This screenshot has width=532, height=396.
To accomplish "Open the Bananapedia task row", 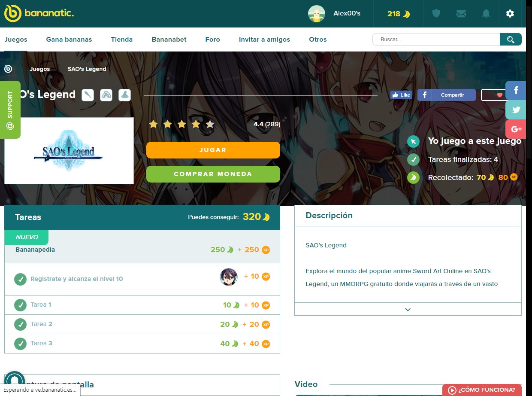I will 142,247.
